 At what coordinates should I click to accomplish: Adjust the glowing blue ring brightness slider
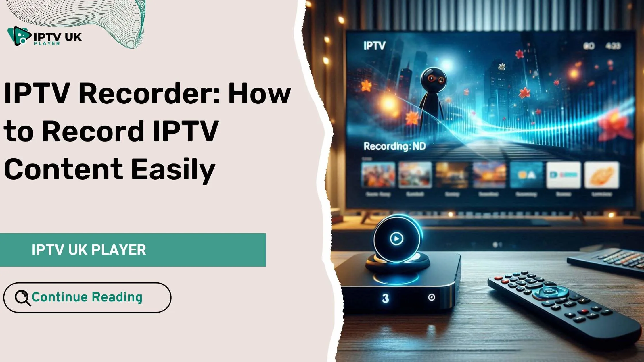[395, 239]
